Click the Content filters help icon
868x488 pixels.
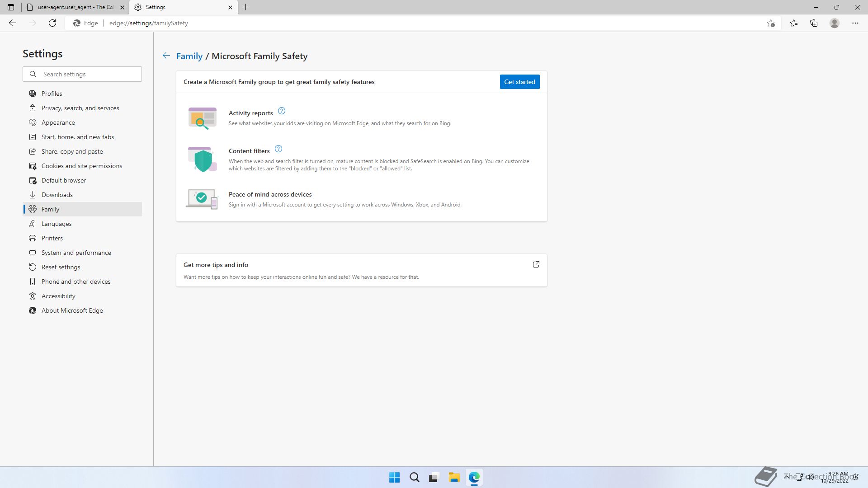[278, 149]
